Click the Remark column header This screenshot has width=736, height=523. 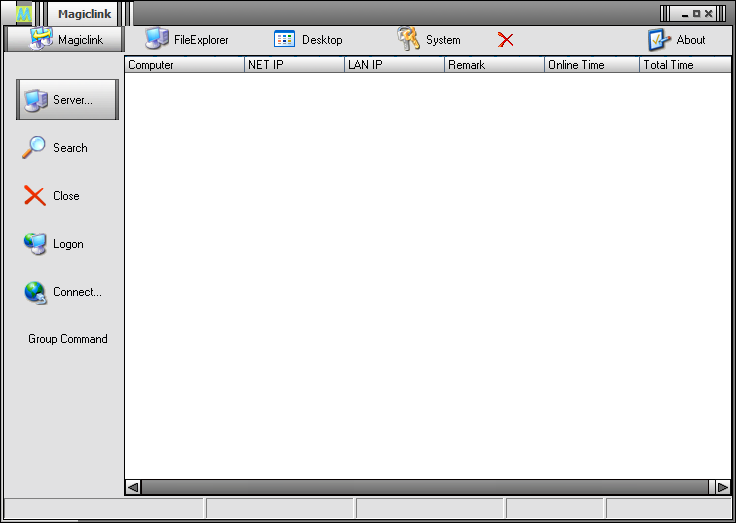494,65
